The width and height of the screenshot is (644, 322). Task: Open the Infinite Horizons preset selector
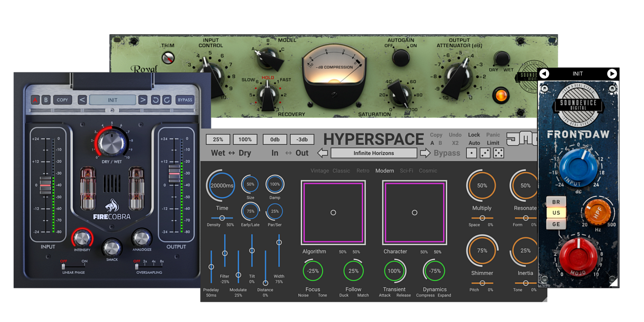[x=374, y=153]
